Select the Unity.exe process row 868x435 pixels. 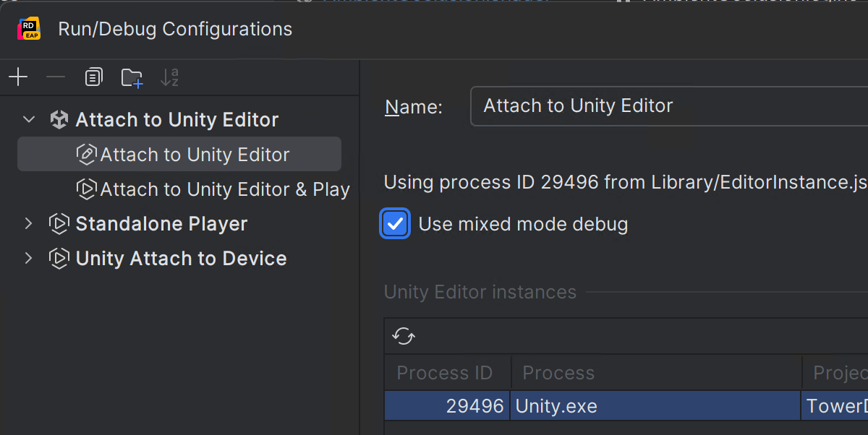556,406
